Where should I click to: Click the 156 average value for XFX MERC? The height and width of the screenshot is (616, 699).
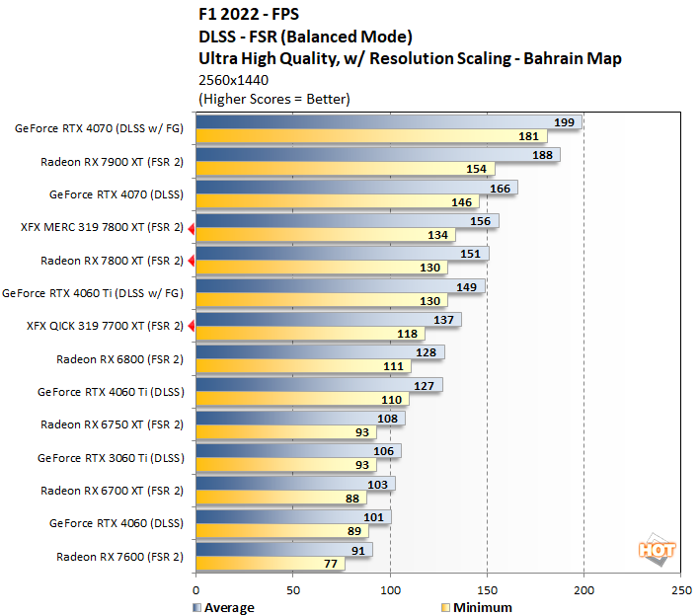click(480, 221)
